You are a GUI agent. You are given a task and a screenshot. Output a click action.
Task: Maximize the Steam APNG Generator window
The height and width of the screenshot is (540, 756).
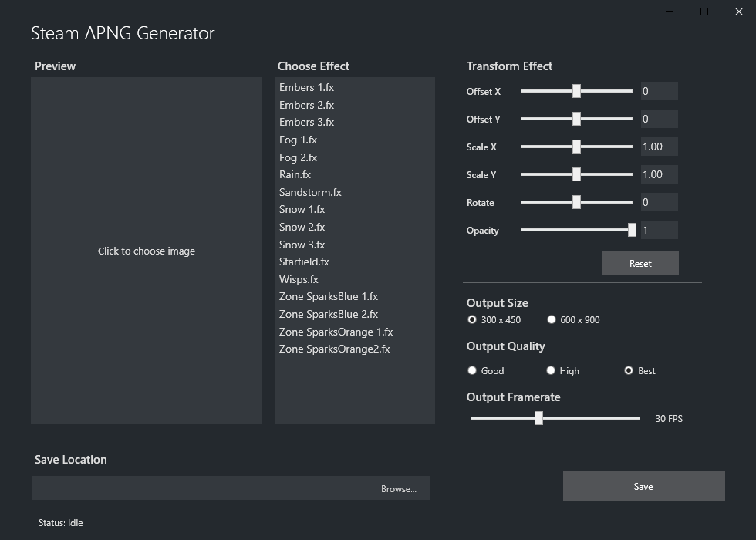click(704, 12)
